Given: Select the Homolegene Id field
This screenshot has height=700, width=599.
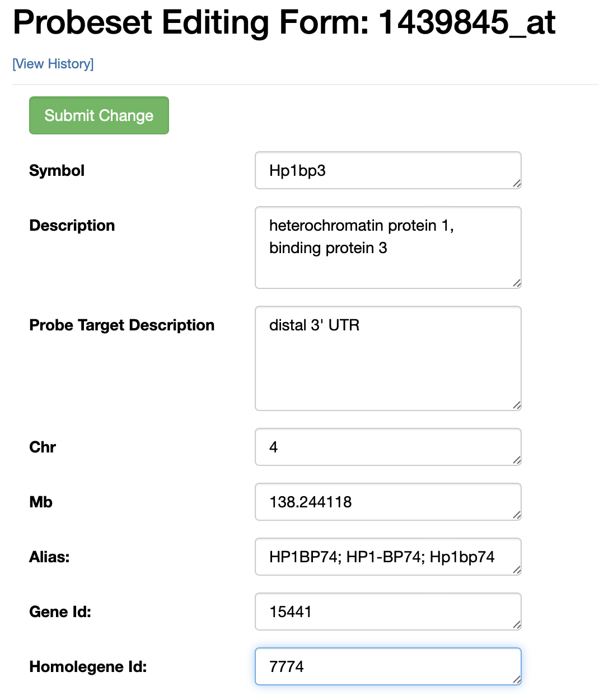Looking at the screenshot, I should (x=387, y=666).
